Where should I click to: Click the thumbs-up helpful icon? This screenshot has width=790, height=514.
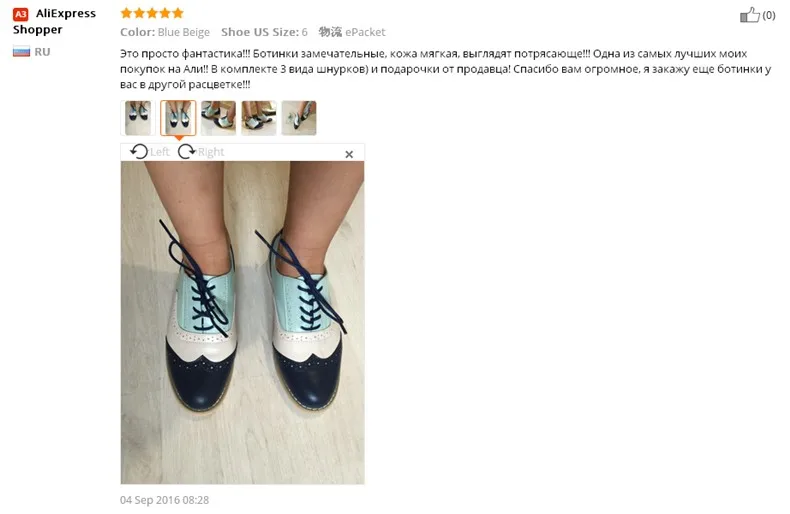pyautogui.click(x=749, y=15)
